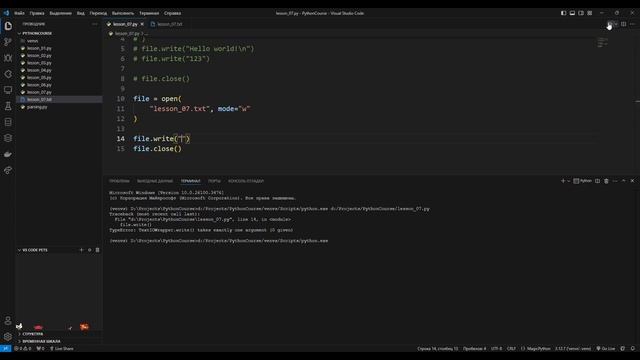This screenshot has height=360, width=640.
Task: Open the Remote Explorer monitor icon
Action: pos(8,90)
